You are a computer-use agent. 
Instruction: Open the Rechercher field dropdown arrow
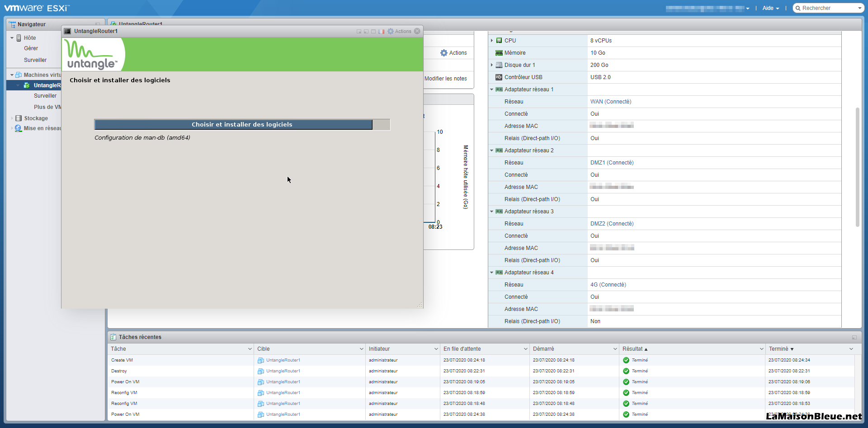(859, 8)
